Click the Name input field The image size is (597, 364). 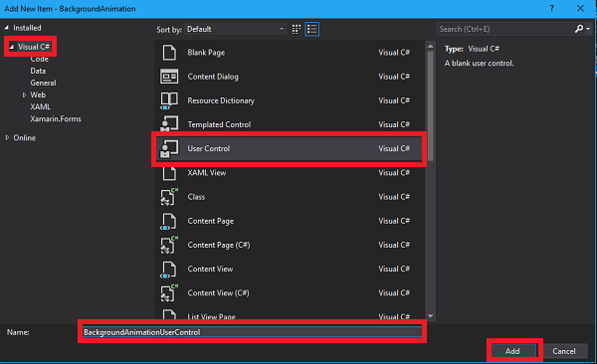(252, 332)
